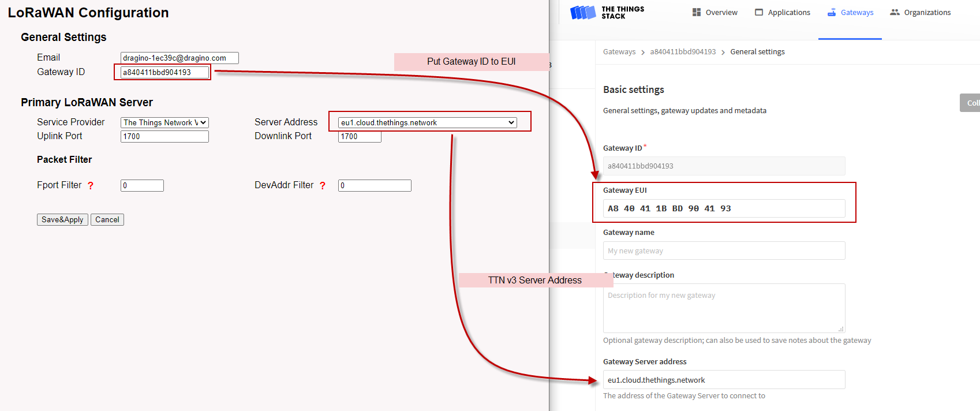Click the Basic settings heading
The image size is (980, 411).
[x=634, y=89]
